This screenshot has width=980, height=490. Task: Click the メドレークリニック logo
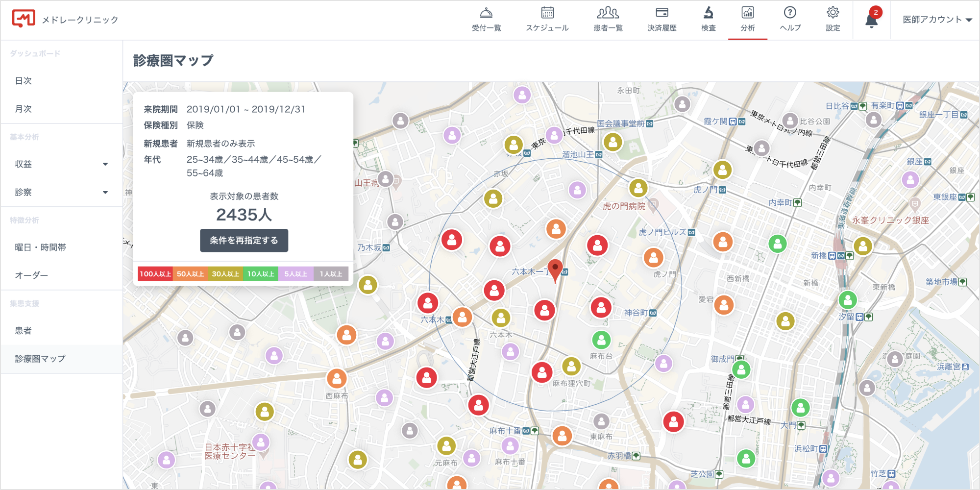24,19
